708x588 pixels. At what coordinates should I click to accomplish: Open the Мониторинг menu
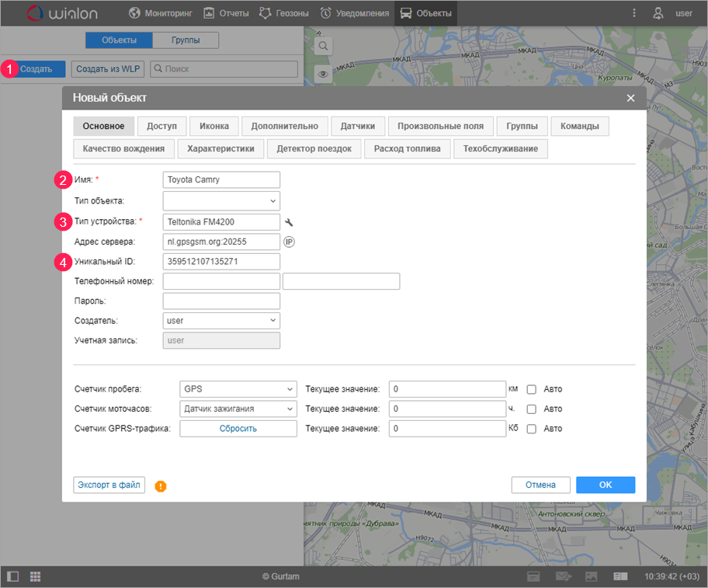160,13
